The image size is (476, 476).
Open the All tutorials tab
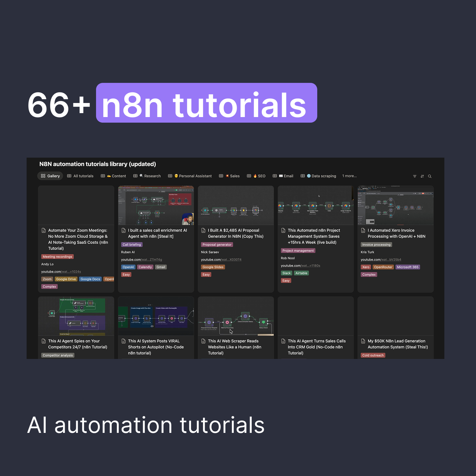pyautogui.click(x=80, y=176)
